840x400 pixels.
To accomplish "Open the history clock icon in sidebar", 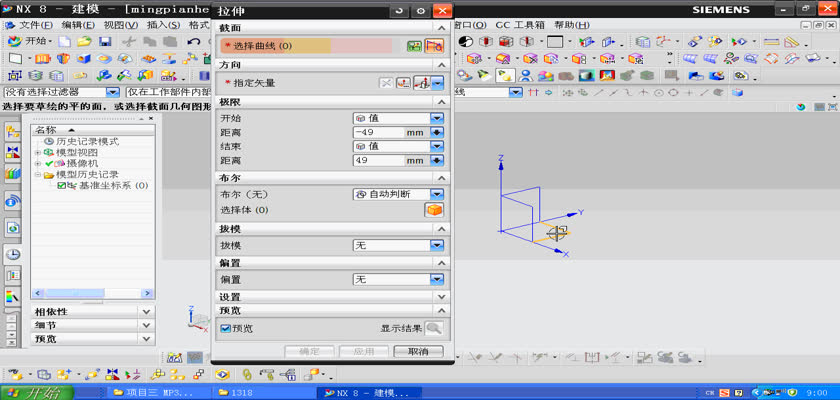I will point(13,254).
